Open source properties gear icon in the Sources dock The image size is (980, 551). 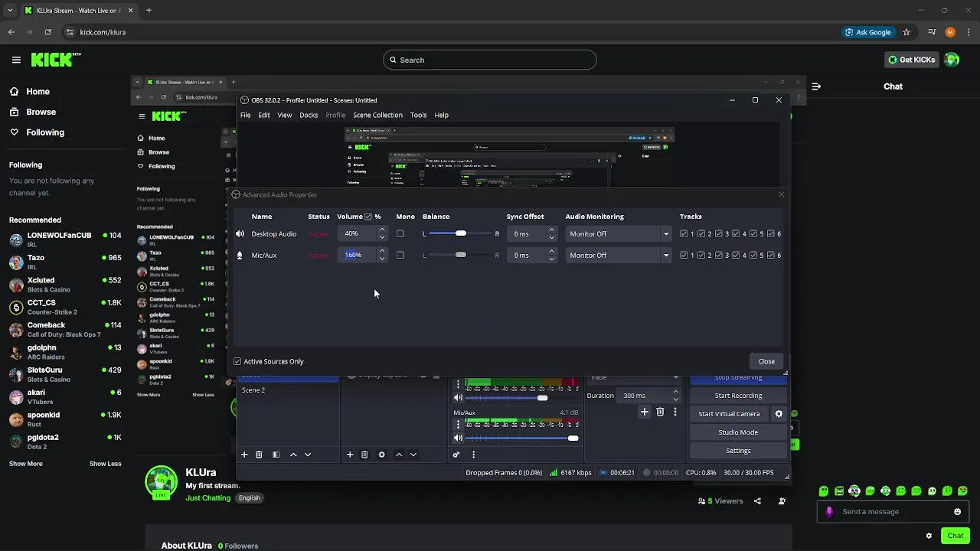[381, 455]
